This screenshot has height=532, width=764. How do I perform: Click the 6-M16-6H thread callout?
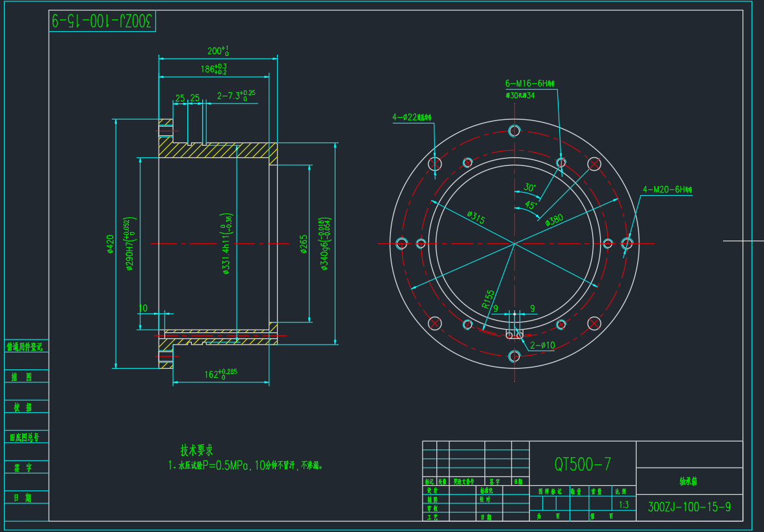(x=529, y=83)
